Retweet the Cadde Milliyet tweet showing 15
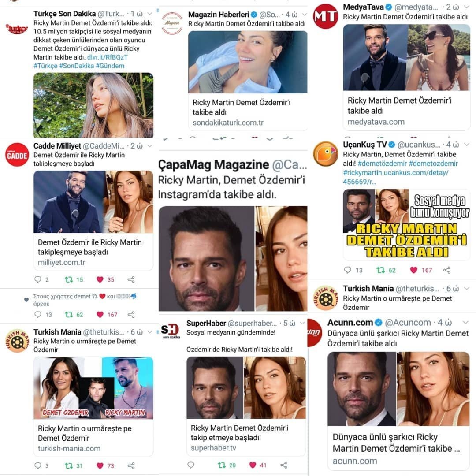 pyautogui.click(x=69, y=279)
